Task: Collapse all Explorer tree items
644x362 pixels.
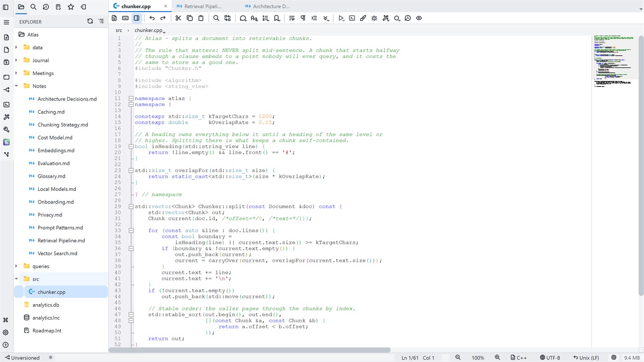Action: pos(101,21)
